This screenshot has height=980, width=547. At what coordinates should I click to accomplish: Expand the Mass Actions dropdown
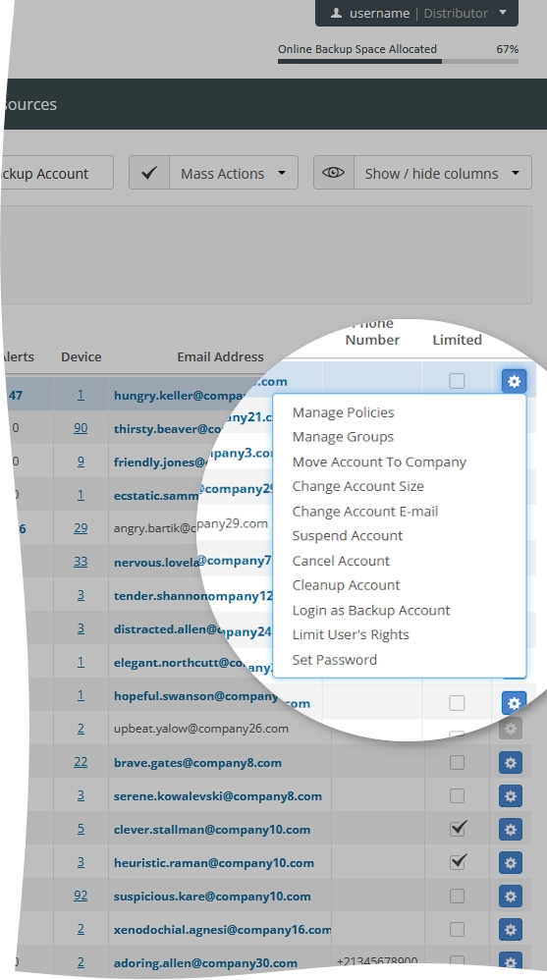pyautogui.click(x=233, y=173)
